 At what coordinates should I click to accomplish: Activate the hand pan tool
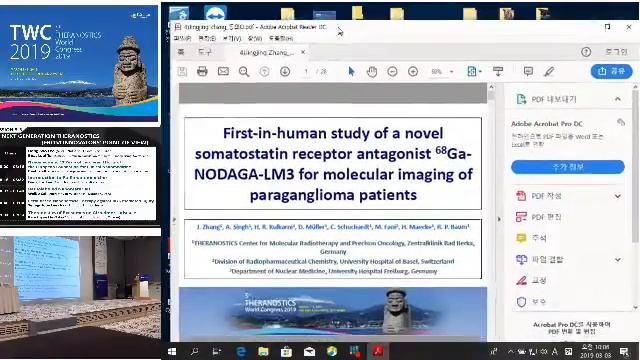(x=371, y=72)
